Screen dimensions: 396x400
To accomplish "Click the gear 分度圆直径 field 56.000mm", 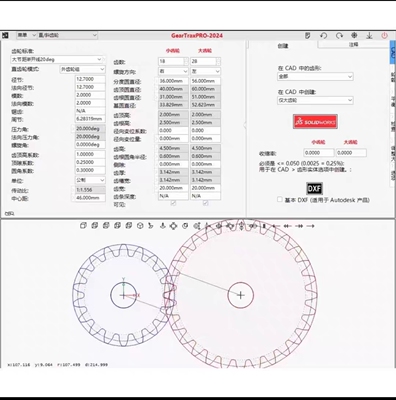I will (x=205, y=81).
